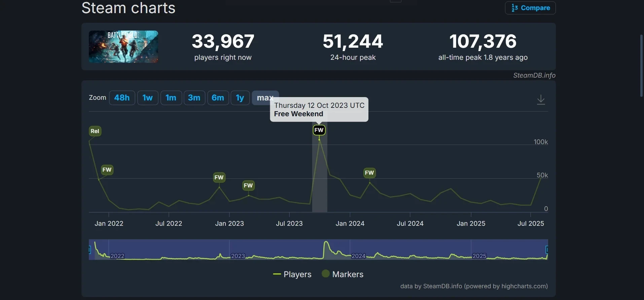The width and height of the screenshot is (644, 300).
Task: Click FW marker after Jan 2023
Action: [248, 185]
